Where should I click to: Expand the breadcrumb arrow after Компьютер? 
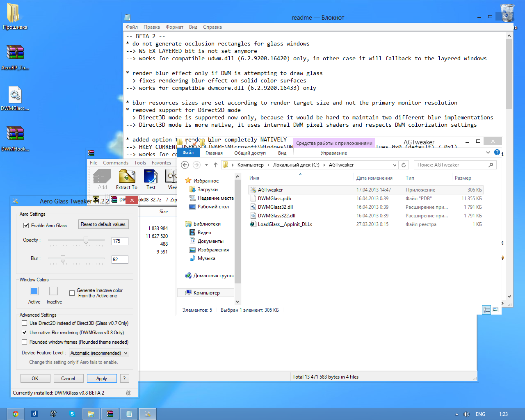coord(269,165)
